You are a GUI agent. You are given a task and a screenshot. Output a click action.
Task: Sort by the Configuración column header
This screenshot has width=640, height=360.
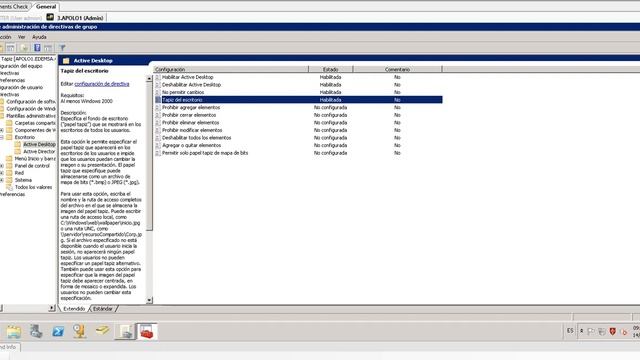point(231,69)
